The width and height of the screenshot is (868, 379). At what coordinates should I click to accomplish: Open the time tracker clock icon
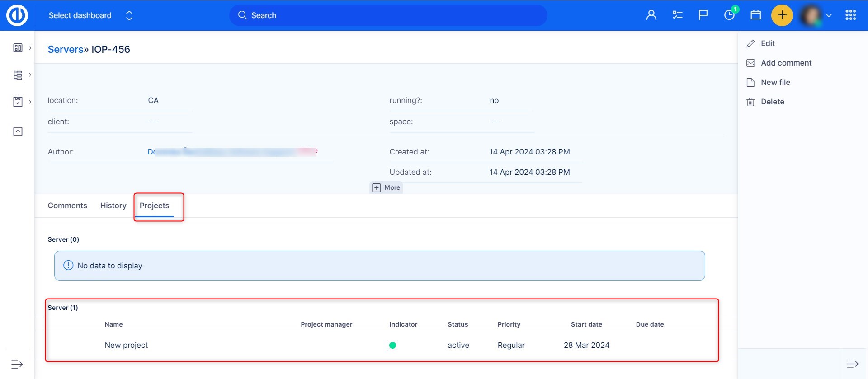729,15
